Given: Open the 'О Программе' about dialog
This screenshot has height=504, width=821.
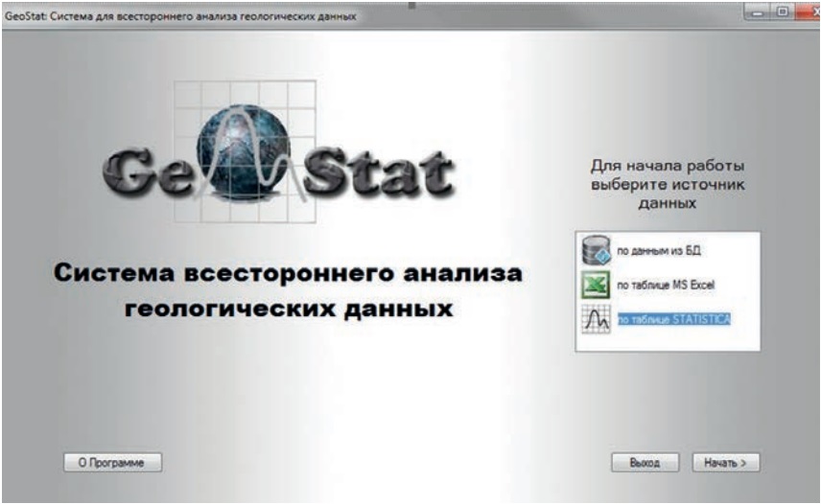Looking at the screenshot, I should coord(112,463).
